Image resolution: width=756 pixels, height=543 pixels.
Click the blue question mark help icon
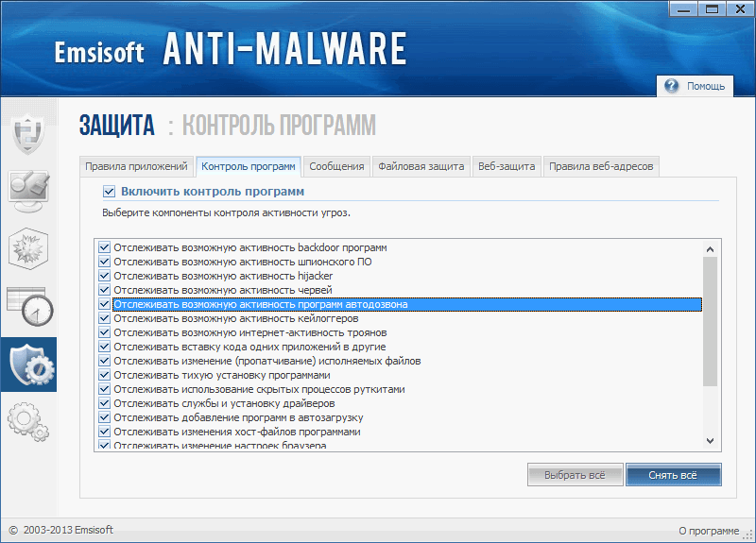pos(671,86)
